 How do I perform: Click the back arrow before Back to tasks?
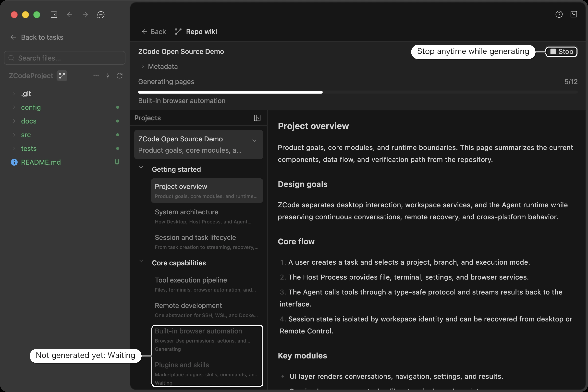pos(13,37)
